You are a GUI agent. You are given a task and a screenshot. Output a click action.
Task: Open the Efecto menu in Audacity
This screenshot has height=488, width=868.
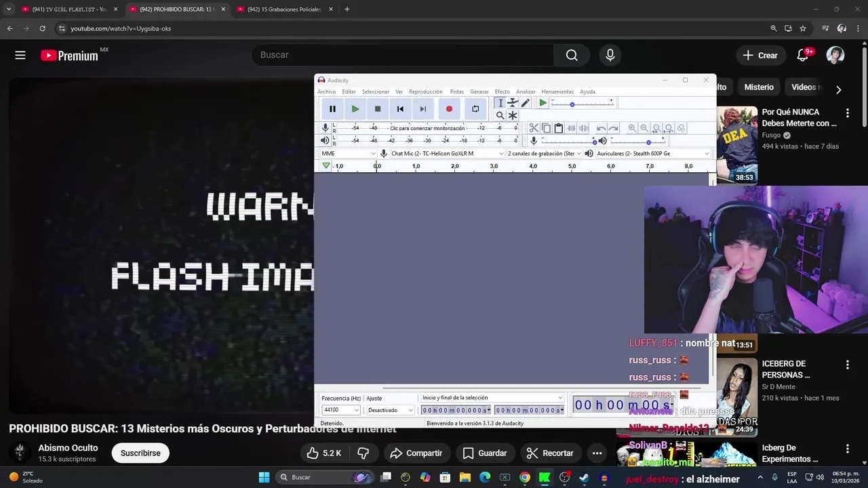click(502, 91)
